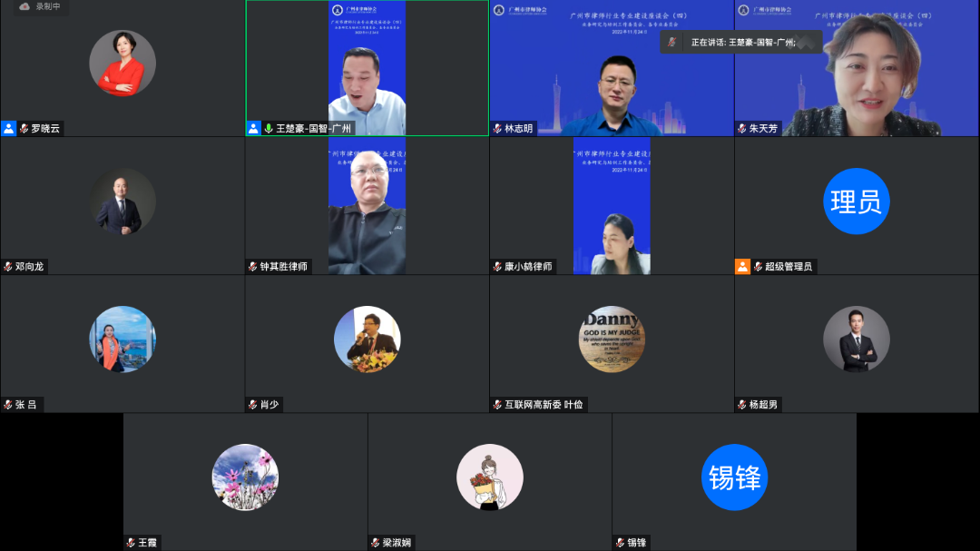This screenshot has height=551, width=980.
Task: Click the orange person icon beside 超级管理员
Action: point(741,267)
